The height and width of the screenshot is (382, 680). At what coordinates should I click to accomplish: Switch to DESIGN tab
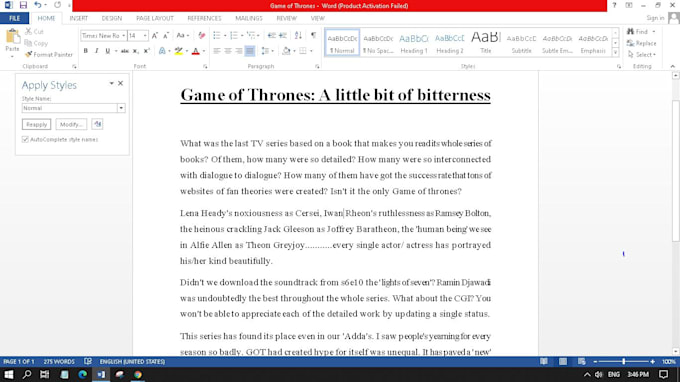coord(111,18)
